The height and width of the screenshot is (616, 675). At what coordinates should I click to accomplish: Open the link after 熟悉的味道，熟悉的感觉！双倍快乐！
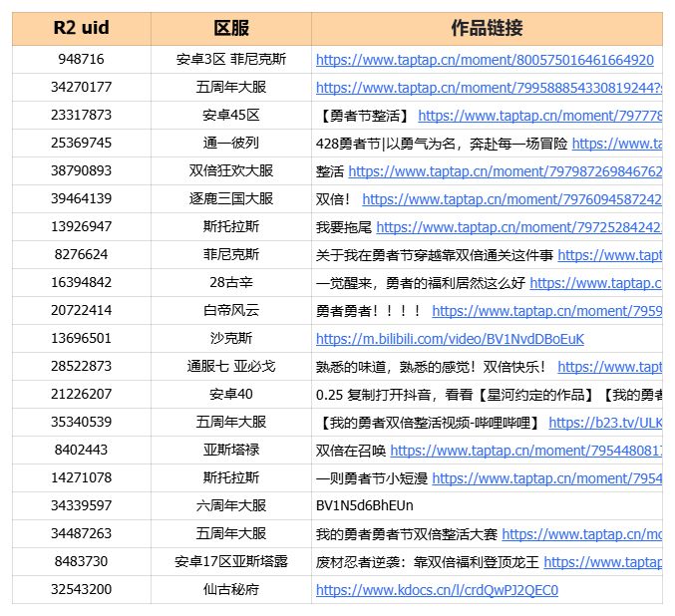tap(610, 367)
